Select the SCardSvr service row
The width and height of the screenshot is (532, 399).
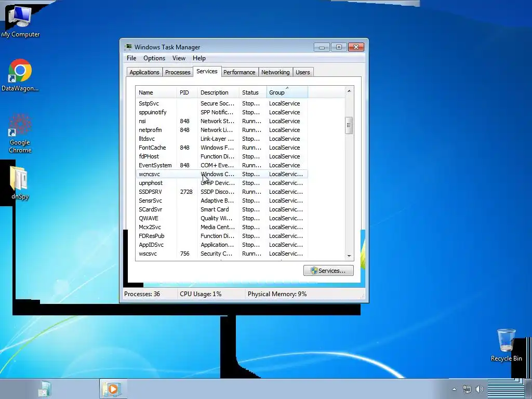tap(221, 209)
